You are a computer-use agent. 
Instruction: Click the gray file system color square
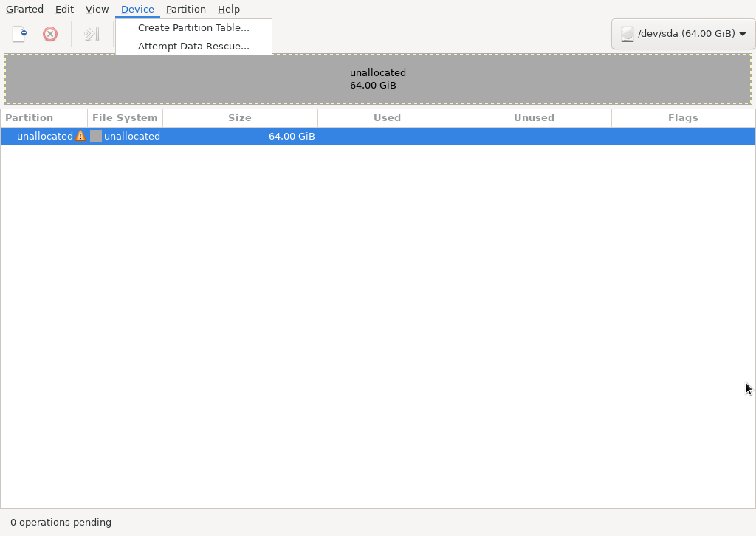(96, 136)
